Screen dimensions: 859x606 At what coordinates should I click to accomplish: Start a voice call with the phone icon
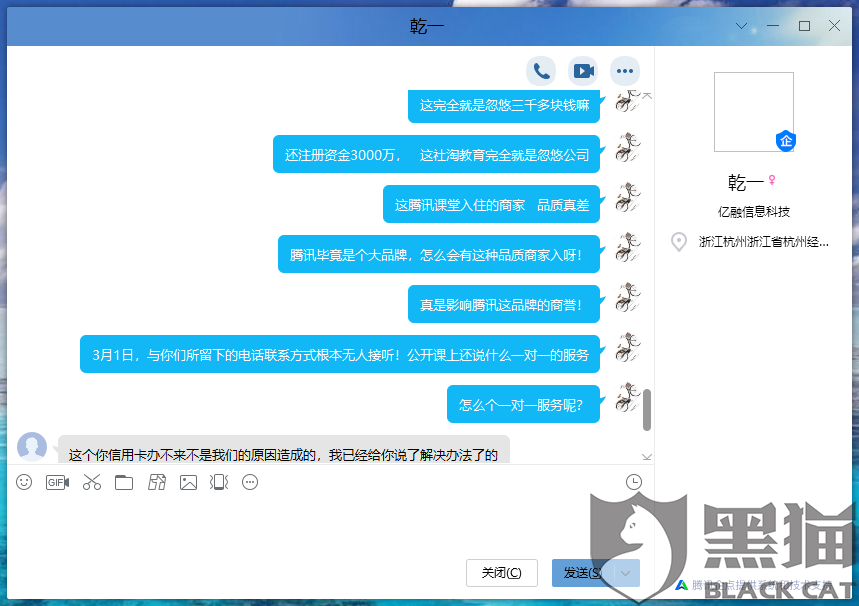coord(541,71)
